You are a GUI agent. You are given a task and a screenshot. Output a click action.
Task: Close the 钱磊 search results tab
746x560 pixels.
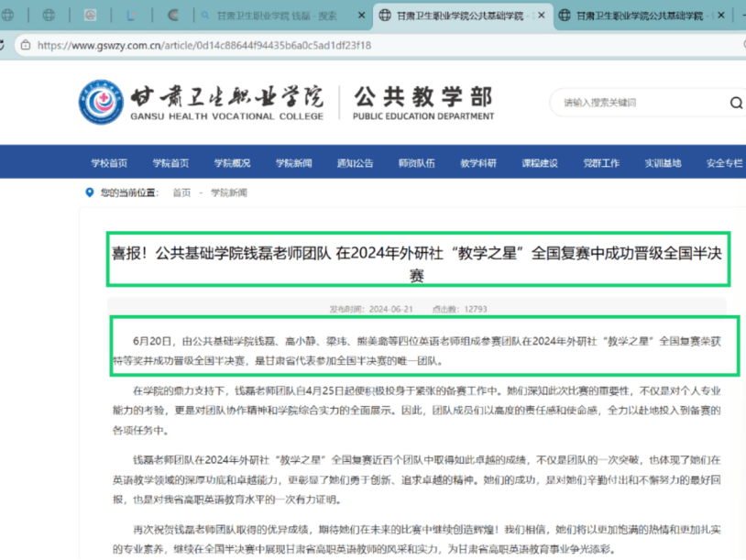[361, 16]
